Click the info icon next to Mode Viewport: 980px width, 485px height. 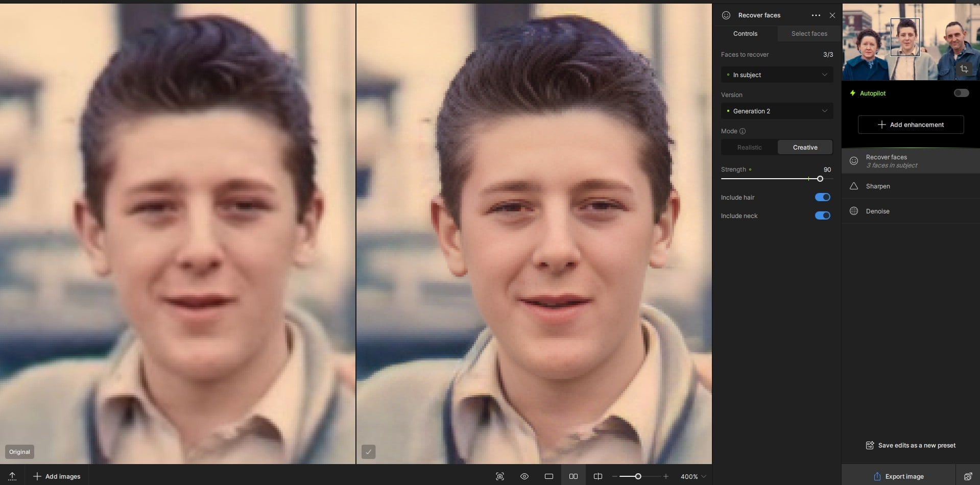pos(743,131)
